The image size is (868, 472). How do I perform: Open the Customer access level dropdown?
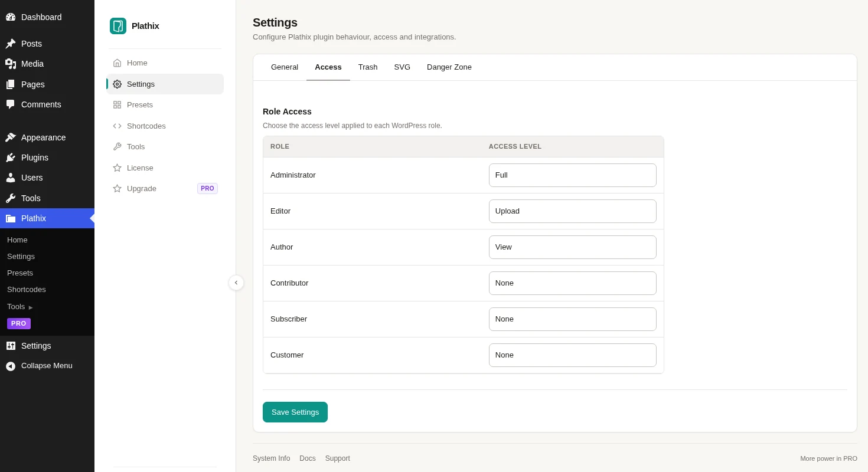(x=573, y=355)
